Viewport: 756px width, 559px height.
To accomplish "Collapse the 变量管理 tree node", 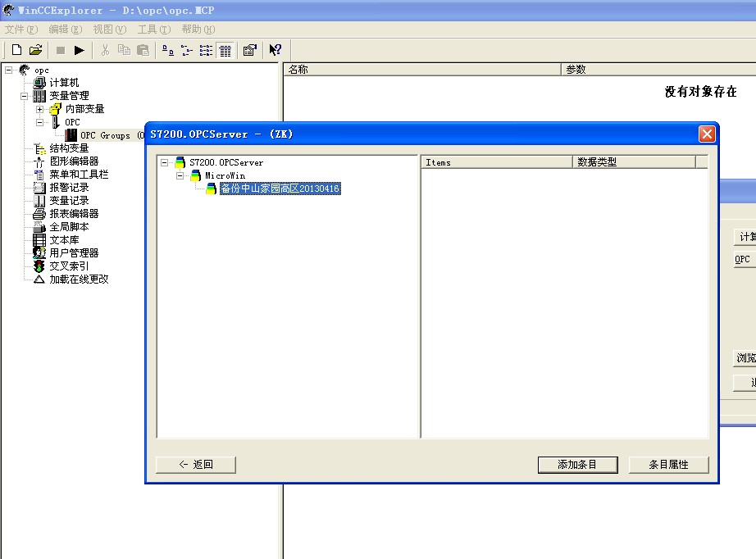I will point(25,96).
